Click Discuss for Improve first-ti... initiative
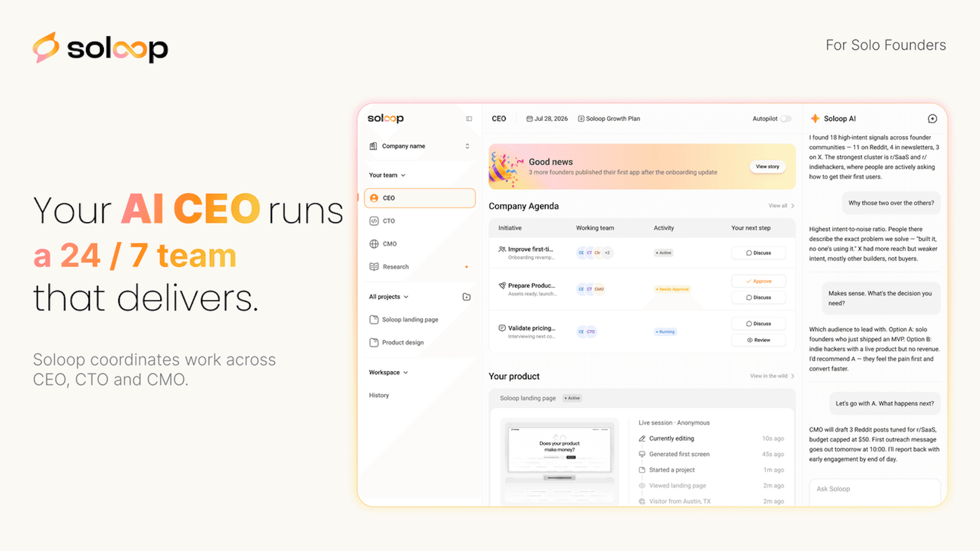The height and width of the screenshot is (551, 980). point(758,253)
